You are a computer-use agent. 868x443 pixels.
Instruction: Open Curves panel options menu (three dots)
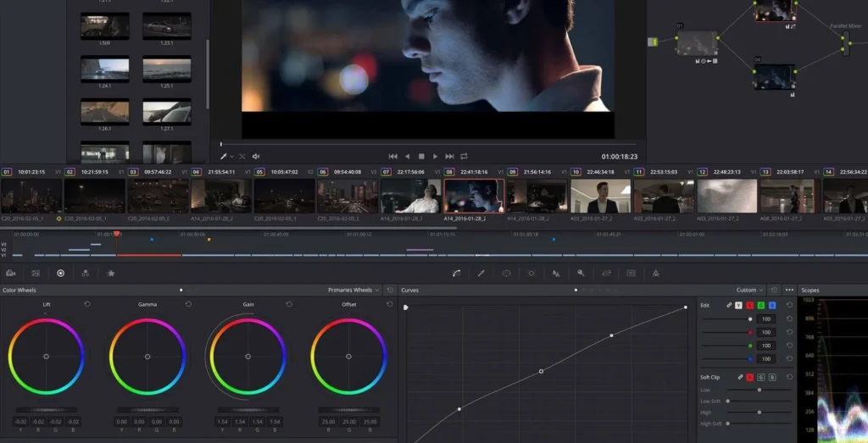(789, 290)
